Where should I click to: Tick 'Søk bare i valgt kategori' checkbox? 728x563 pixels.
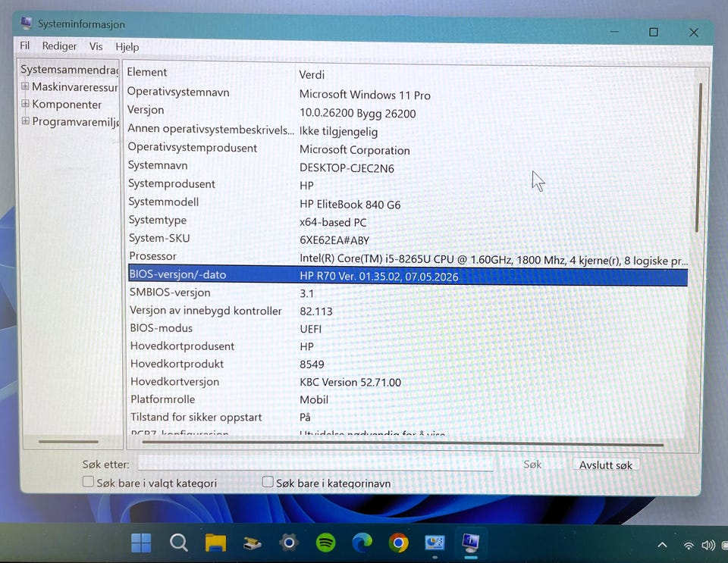tap(88, 482)
